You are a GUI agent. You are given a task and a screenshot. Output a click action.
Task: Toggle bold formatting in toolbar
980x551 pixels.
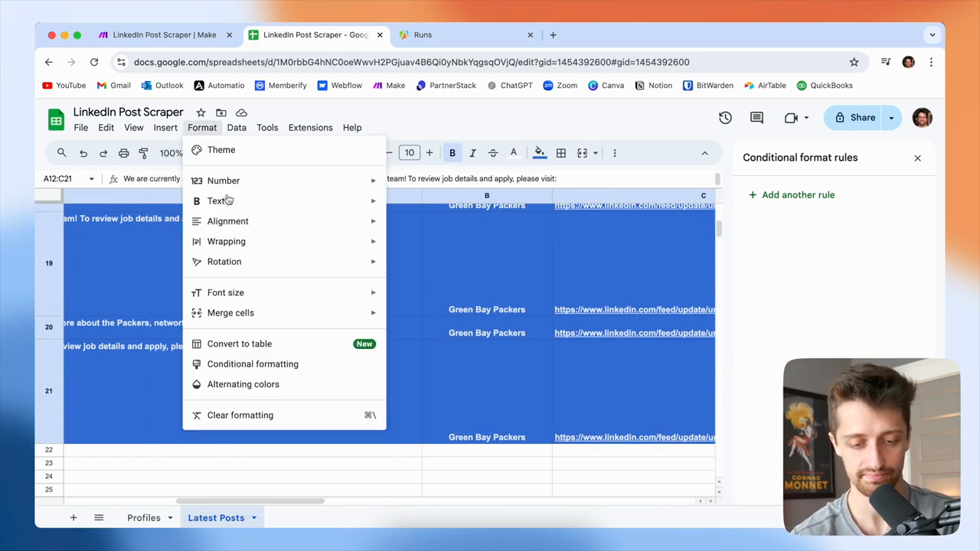(x=452, y=153)
